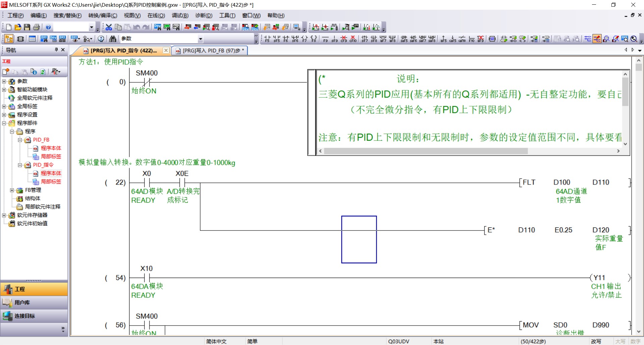
Task: Toggle the highlighted ladder display mode icon
Action: click(x=597, y=39)
